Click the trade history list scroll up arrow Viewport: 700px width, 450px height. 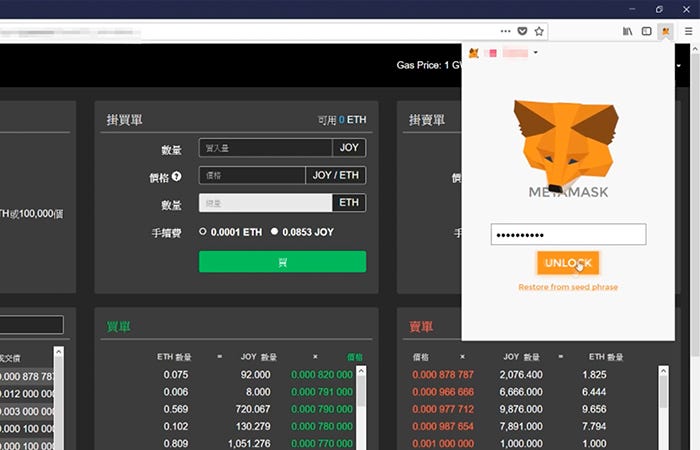click(58, 352)
